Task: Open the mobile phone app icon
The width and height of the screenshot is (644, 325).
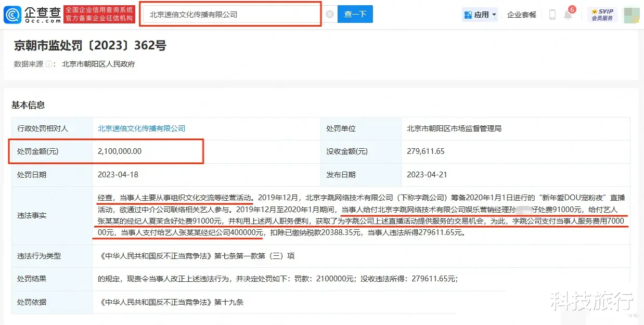Action: click(x=552, y=15)
